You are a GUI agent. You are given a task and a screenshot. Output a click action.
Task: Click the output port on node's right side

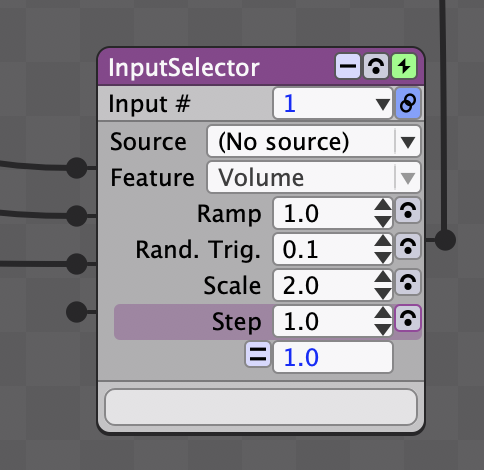coord(445,240)
